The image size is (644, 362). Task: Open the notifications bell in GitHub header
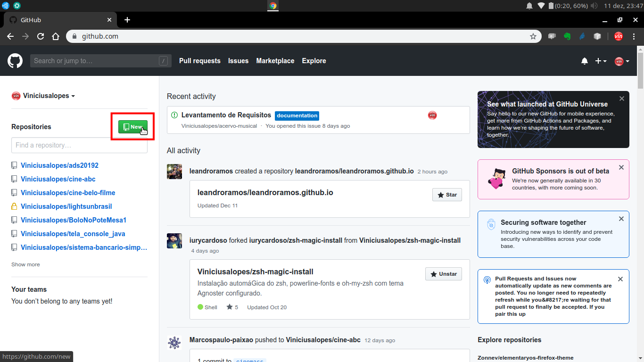[585, 61]
